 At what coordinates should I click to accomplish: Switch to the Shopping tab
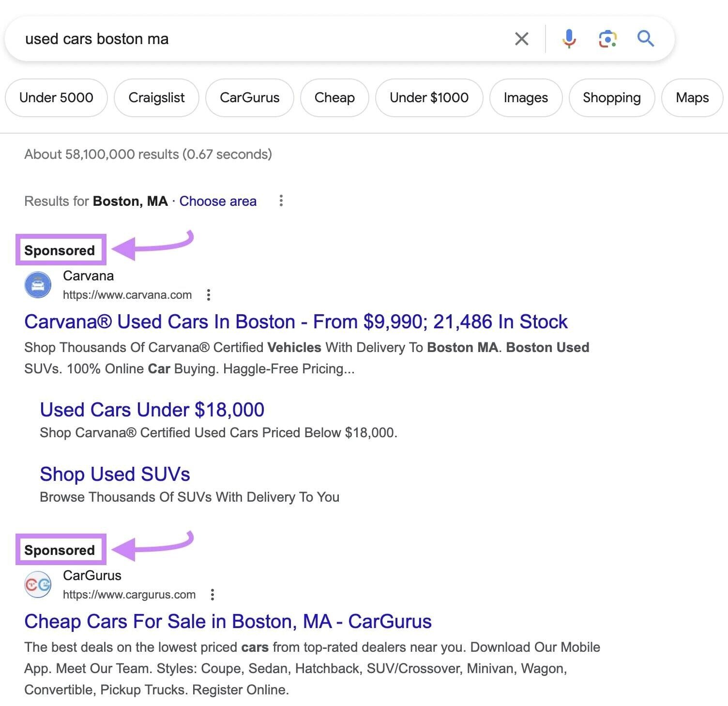(x=611, y=97)
